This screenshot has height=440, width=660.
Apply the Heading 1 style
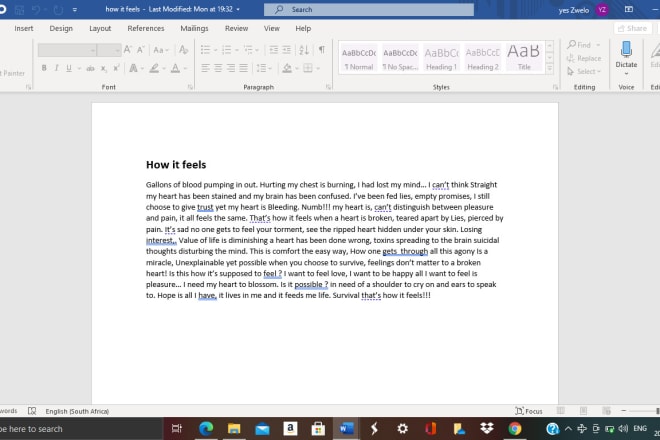pyautogui.click(x=440, y=57)
